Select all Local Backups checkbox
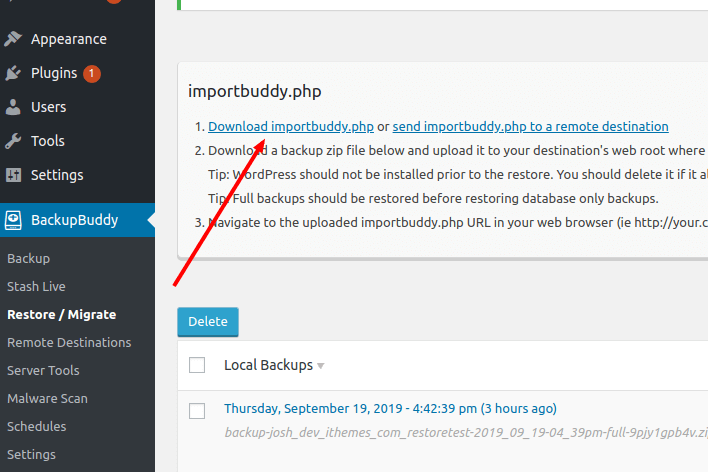 point(197,365)
